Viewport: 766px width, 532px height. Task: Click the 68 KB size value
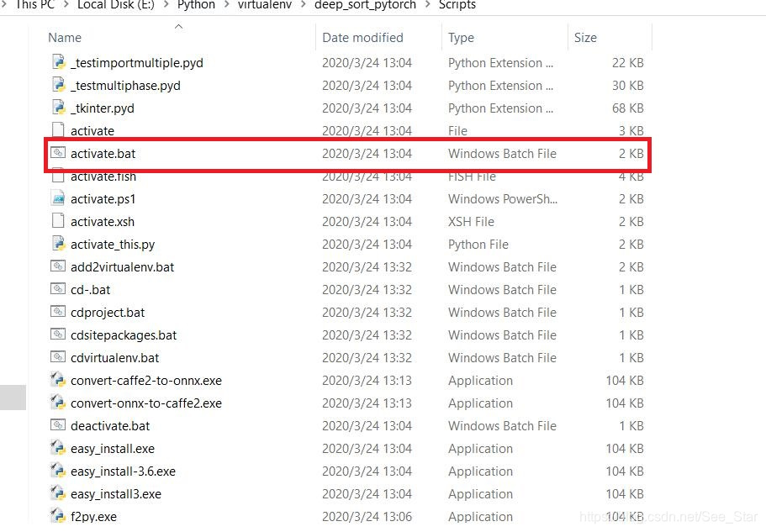click(x=628, y=108)
